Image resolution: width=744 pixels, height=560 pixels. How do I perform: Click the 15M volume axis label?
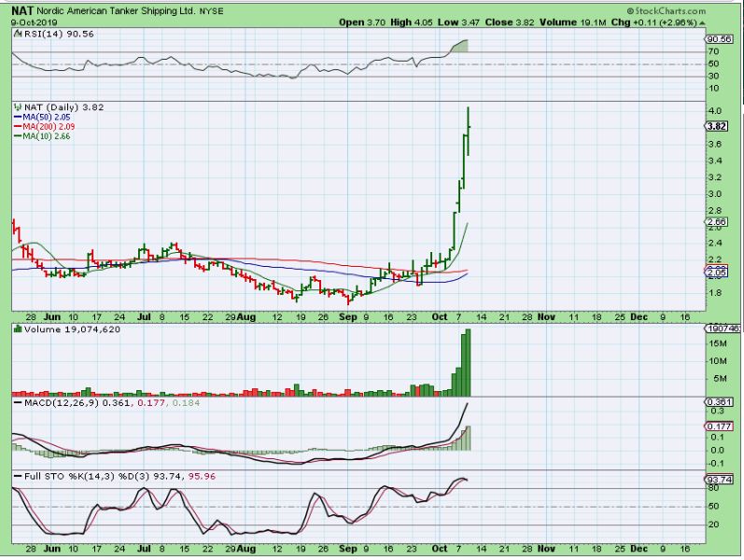[717, 343]
